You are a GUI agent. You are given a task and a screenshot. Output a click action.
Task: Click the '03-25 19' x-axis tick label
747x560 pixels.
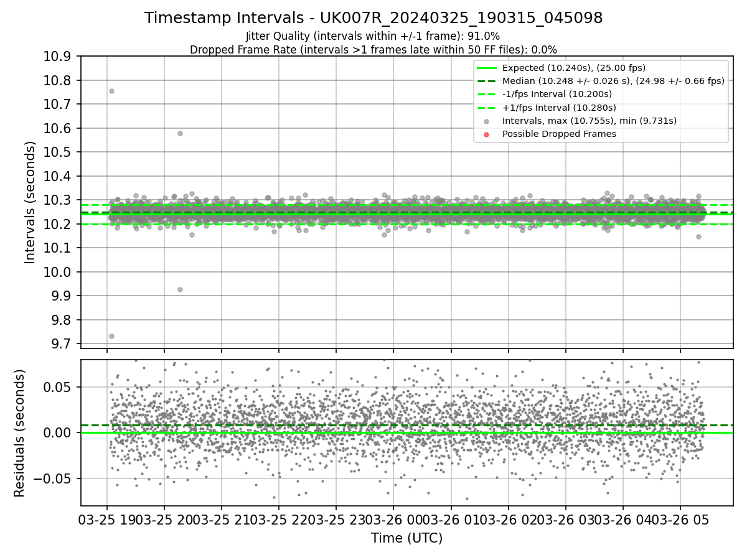coord(107,520)
